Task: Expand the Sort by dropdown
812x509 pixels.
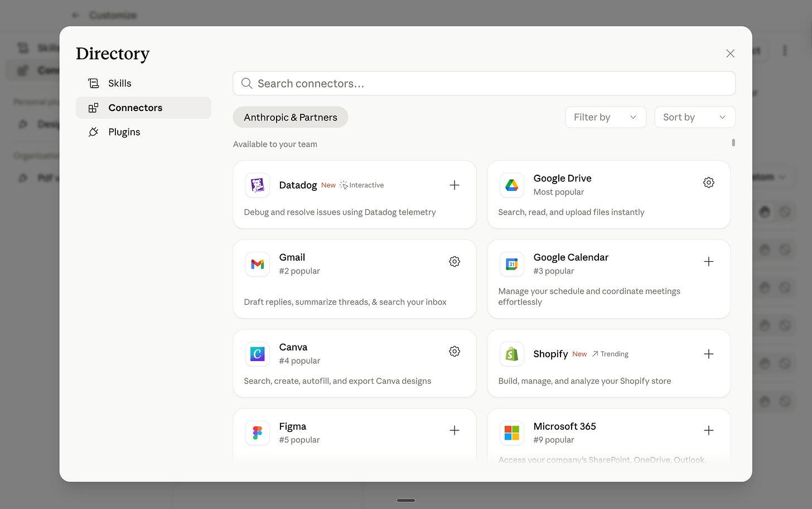Action: [695, 117]
